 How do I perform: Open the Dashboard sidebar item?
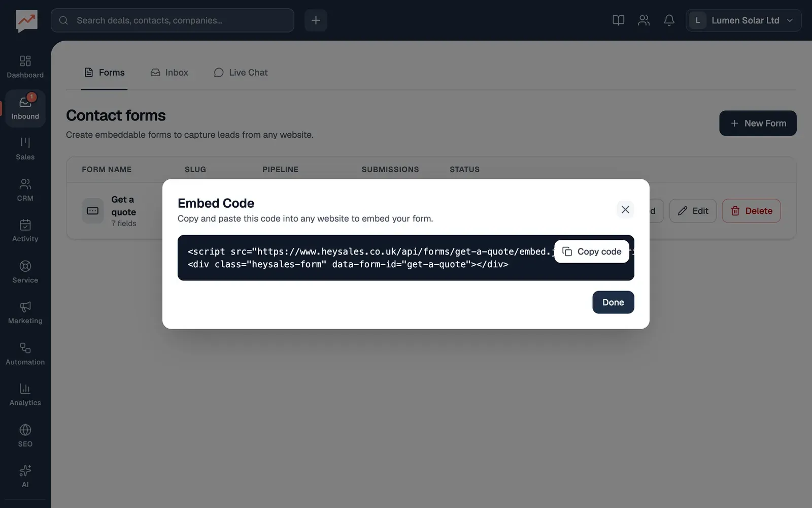[25, 67]
